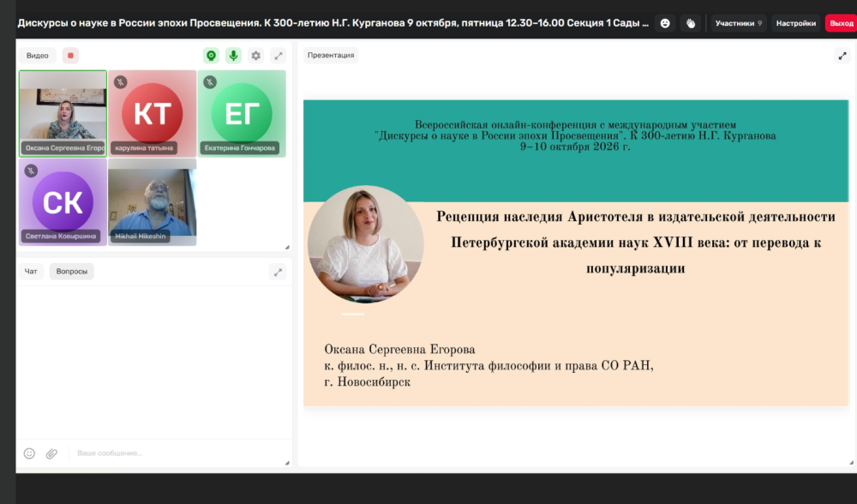This screenshot has height=504, width=857.
Task: Click the red Выход exit button
Action: 842,23
